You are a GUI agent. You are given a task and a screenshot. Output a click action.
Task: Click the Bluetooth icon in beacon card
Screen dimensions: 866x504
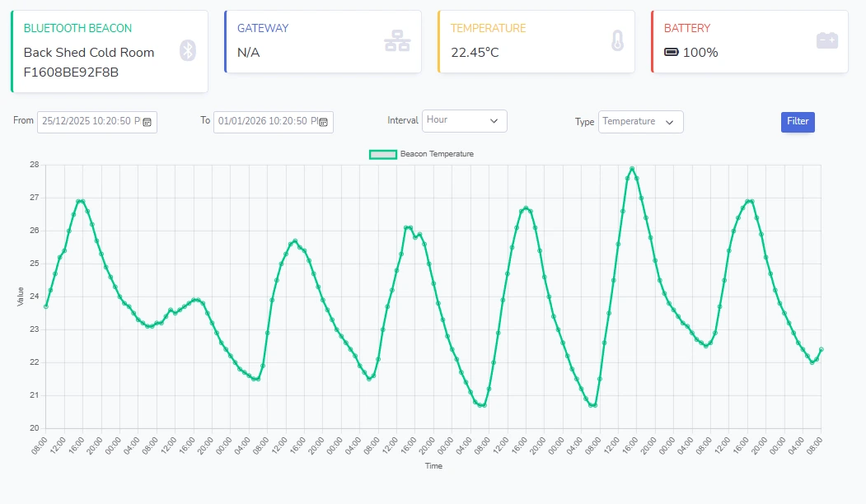click(x=188, y=51)
